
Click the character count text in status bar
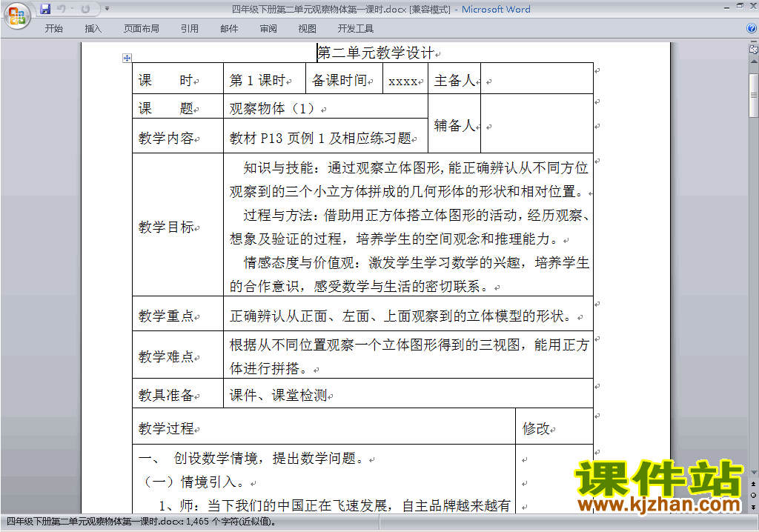coord(142,522)
